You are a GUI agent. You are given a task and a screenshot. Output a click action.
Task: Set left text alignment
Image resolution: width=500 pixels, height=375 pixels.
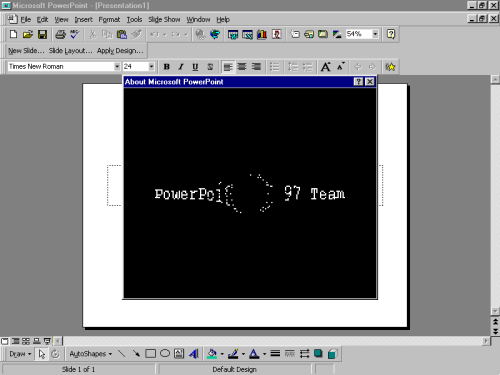pyautogui.click(x=228, y=67)
